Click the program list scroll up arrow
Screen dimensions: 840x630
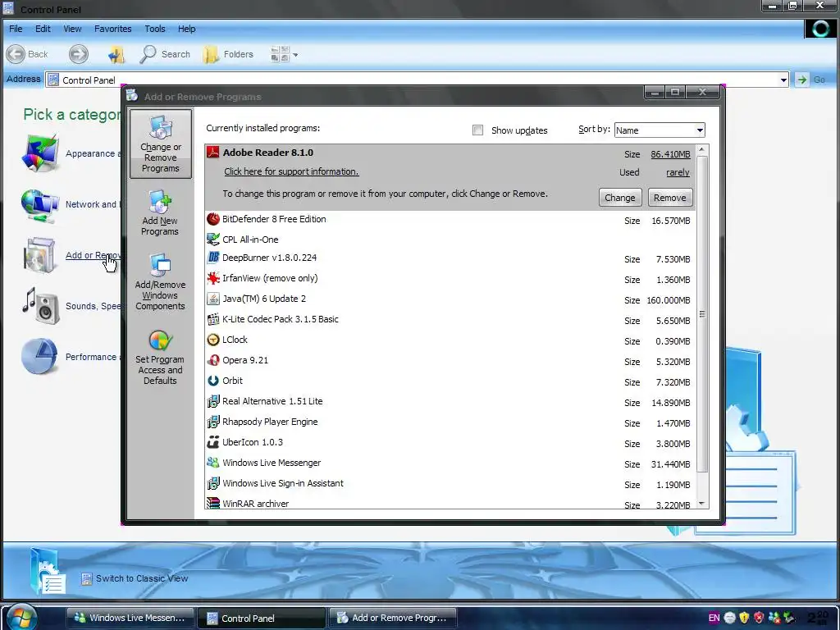[x=702, y=149]
